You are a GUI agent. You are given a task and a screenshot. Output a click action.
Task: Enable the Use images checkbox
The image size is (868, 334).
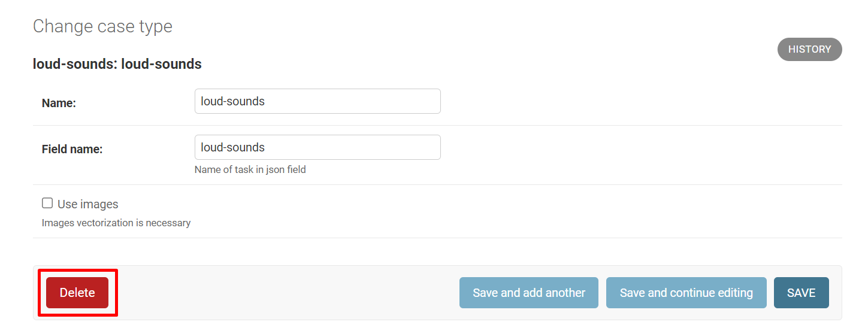(47, 204)
